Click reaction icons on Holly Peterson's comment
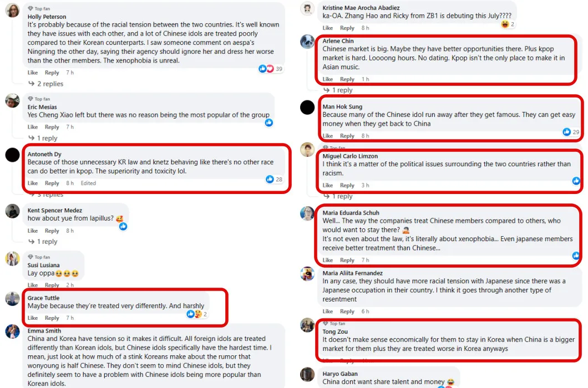588x388 pixels. 266,69
